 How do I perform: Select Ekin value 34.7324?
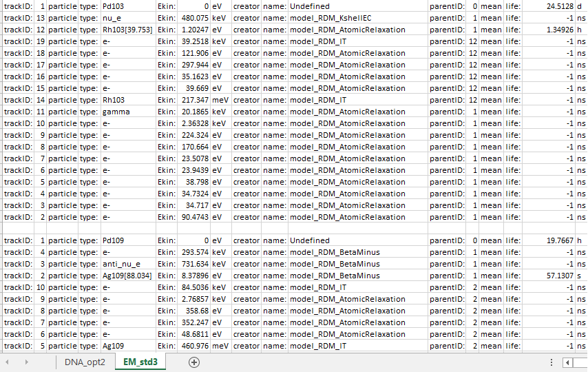(x=194, y=194)
